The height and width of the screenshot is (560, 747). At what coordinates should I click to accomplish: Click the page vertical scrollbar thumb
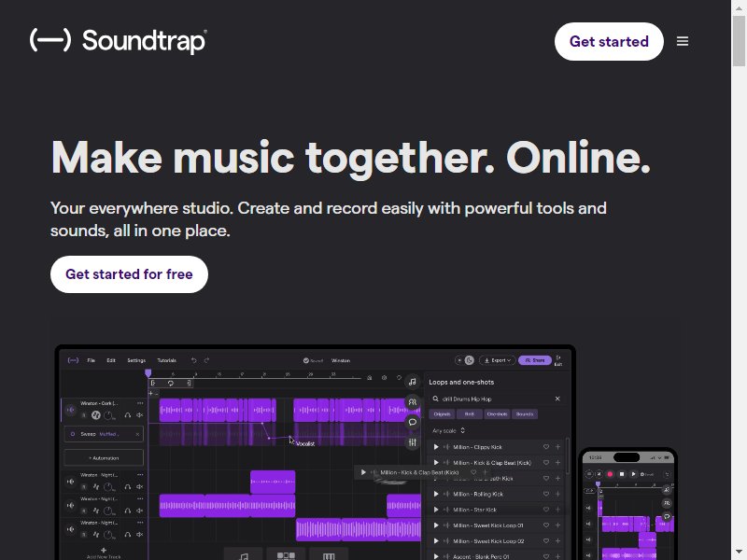coord(739,41)
